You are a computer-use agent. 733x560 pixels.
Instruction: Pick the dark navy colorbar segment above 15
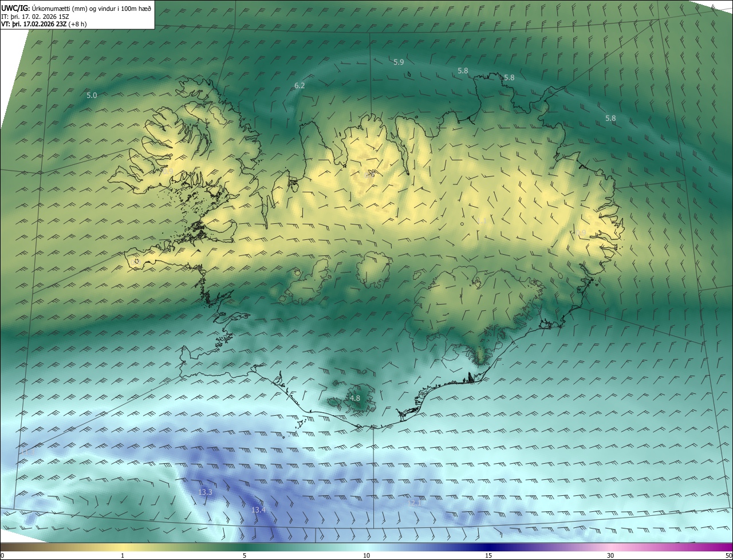coord(488,547)
